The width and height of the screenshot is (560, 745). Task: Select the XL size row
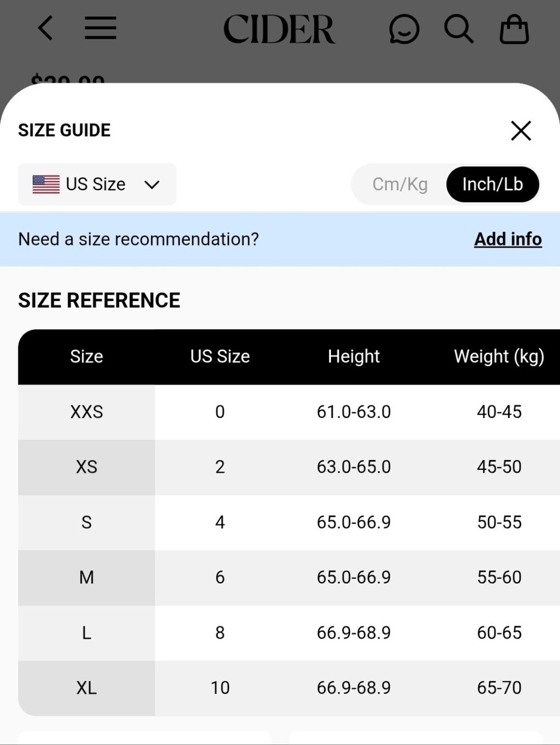point(289,688)
